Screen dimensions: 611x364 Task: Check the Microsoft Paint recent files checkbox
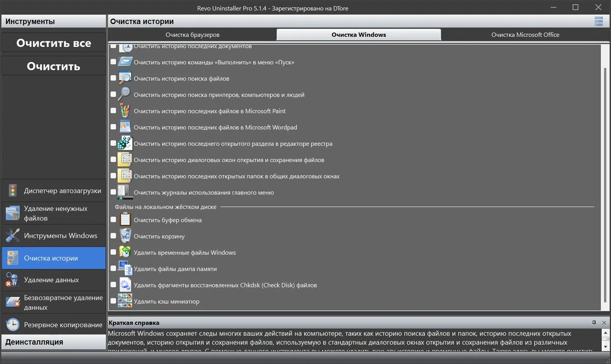(x=113, y=111)
